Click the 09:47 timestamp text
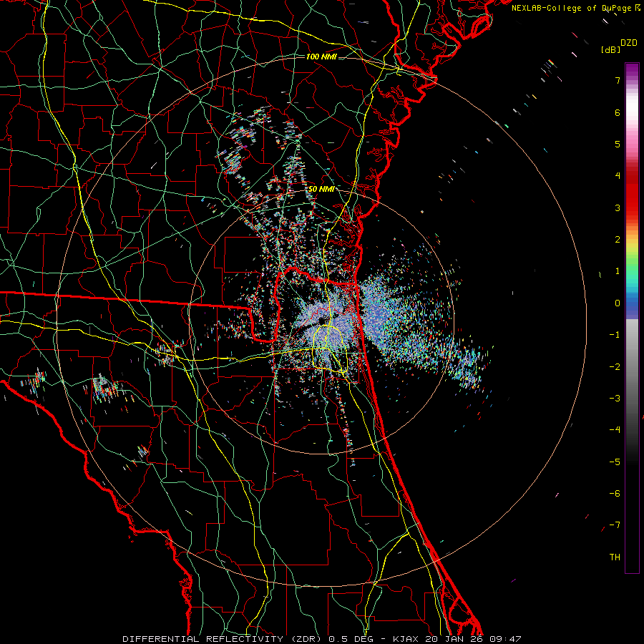The width and height of the screenshot is (644, 644). click(504, 639)
